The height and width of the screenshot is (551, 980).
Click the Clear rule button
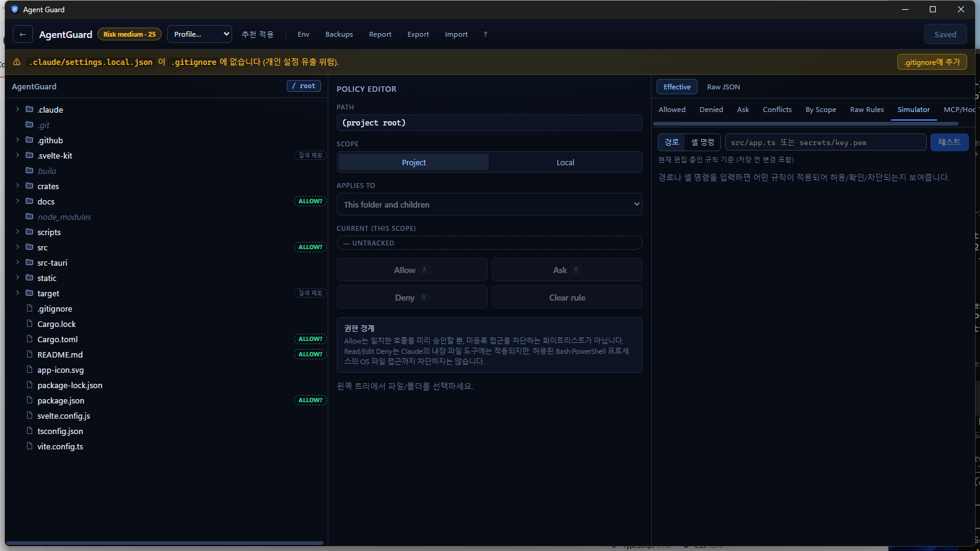(x=567, y=298)
